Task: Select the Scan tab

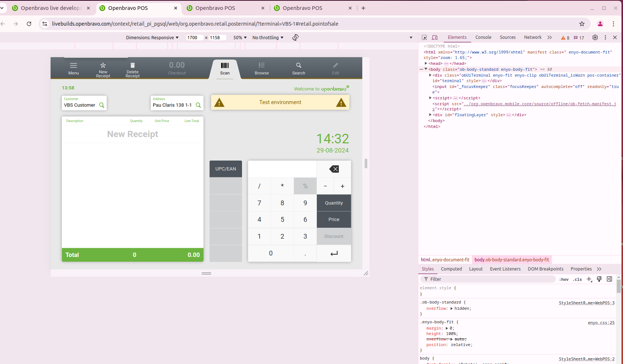Action: coord(225,69)
